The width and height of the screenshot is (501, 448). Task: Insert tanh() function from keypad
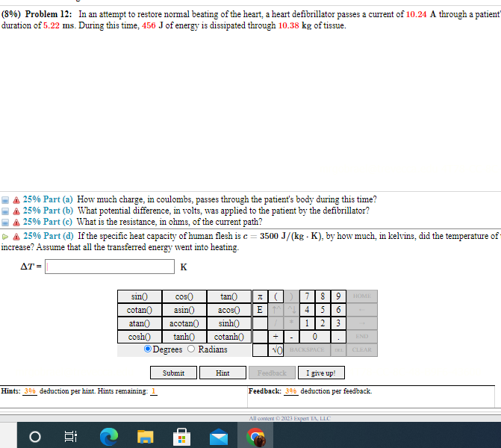point(184,337)
